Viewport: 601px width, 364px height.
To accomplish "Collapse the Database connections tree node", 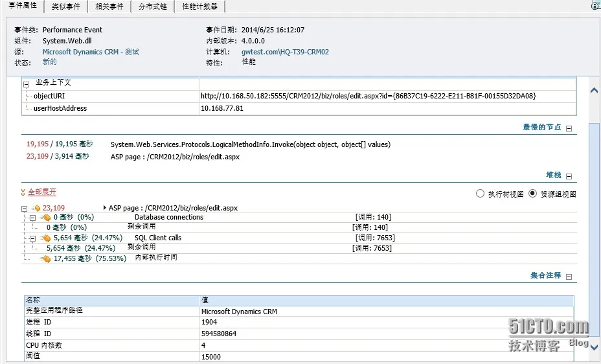I will [32, 218].
